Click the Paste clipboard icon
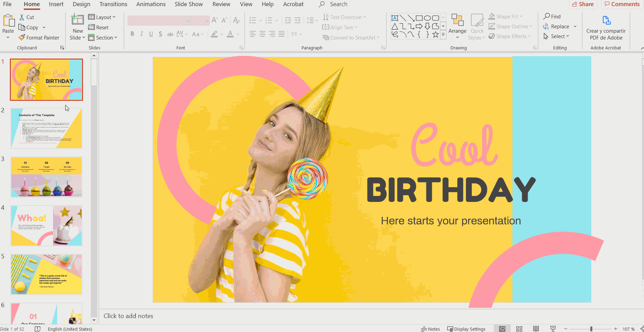 click(8, 21)
